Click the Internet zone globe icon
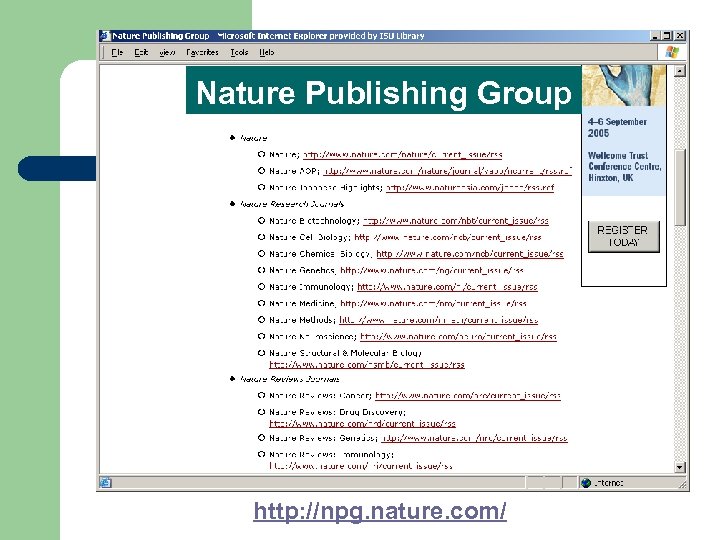This screenshot has width=720, height=540. (x=585, y=483)
